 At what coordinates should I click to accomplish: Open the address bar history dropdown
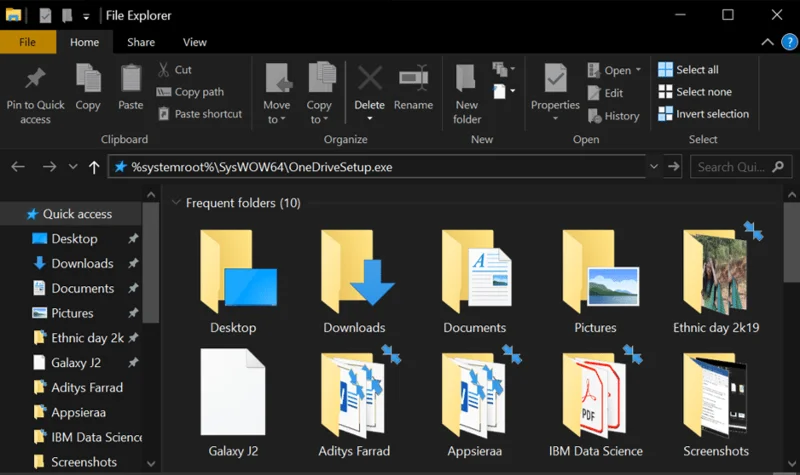654,167
